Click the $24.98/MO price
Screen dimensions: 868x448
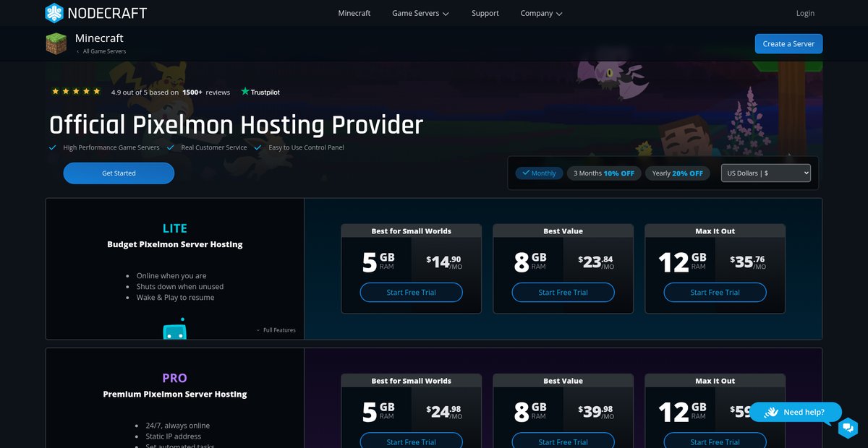tap(444, 412)
